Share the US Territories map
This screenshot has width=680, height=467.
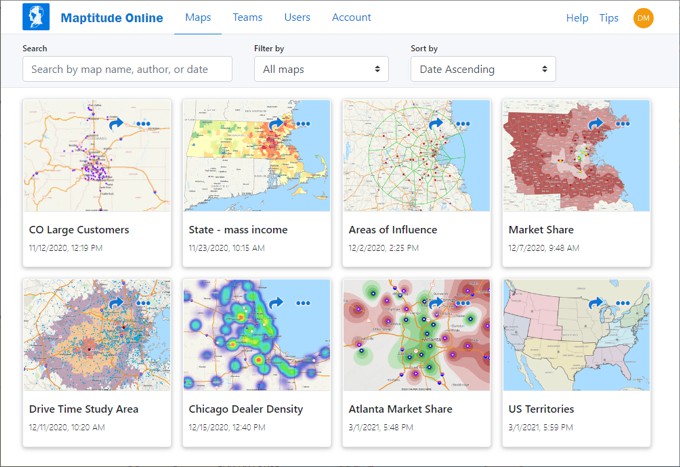click(596, 303)
